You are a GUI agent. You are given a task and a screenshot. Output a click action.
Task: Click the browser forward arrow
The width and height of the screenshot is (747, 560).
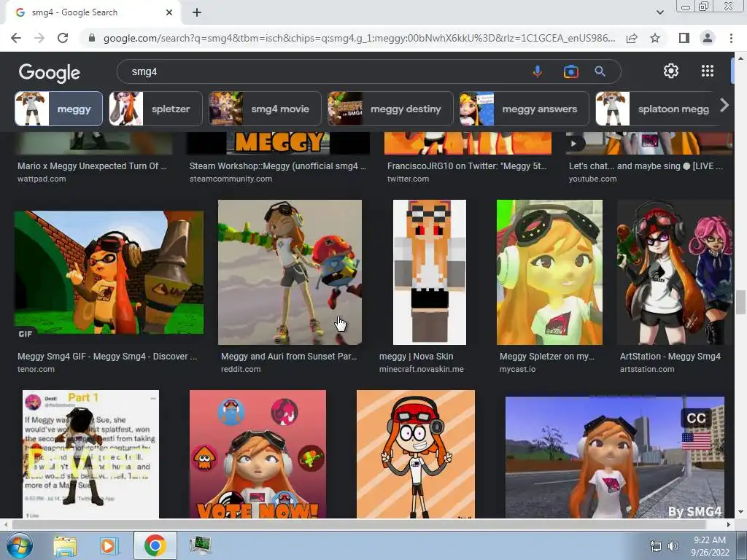pyautogui.click(x=39, y=38)
